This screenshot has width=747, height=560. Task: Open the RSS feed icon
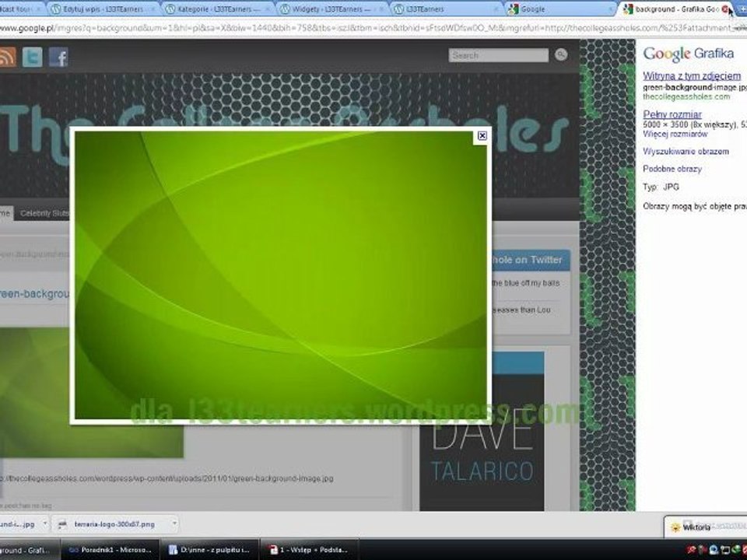click(7, 57)
